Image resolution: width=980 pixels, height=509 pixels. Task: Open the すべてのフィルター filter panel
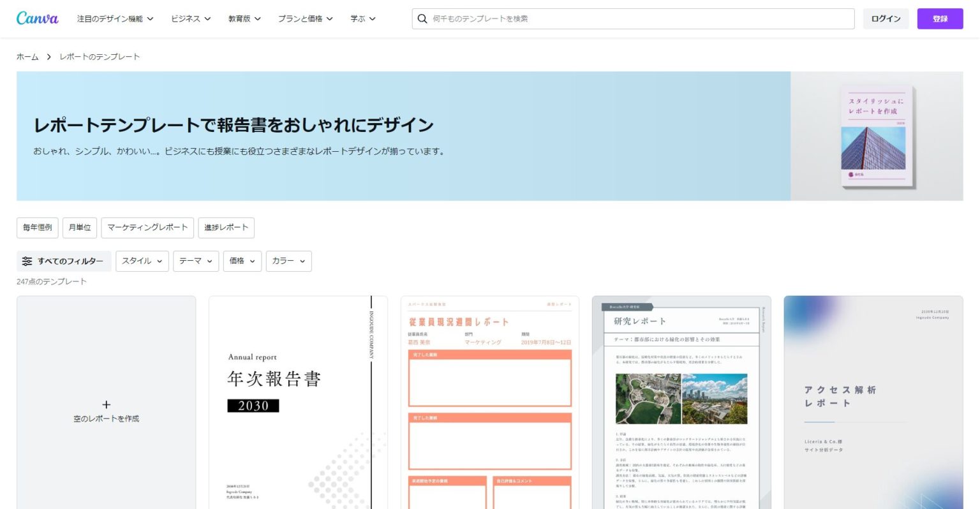(64, 261)
